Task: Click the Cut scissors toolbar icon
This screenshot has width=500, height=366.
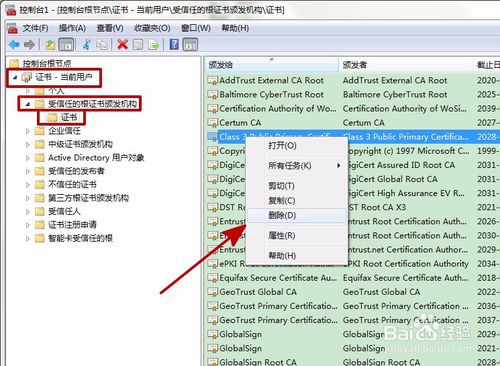Action: coord(87,44)
